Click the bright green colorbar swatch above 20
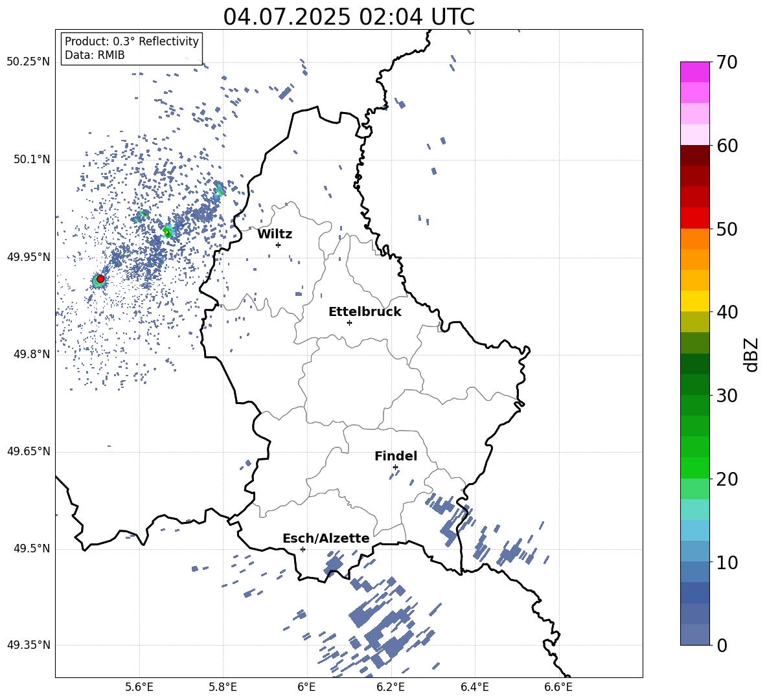The width and height of the screenshot is (767, 700). click(x=694, y=468)
